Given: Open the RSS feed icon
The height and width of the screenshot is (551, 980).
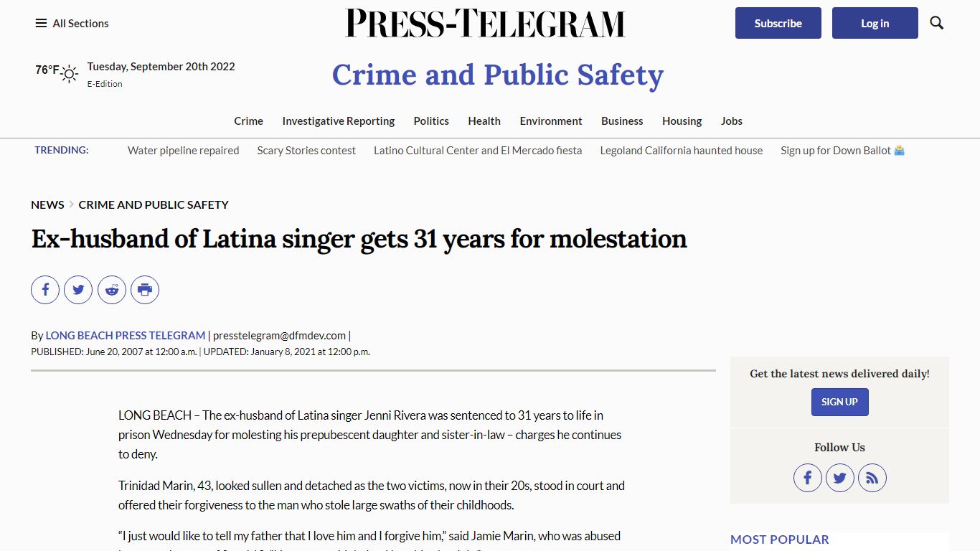Looking at the screenshot, I should pyautogui.click(x=872, y=478).
